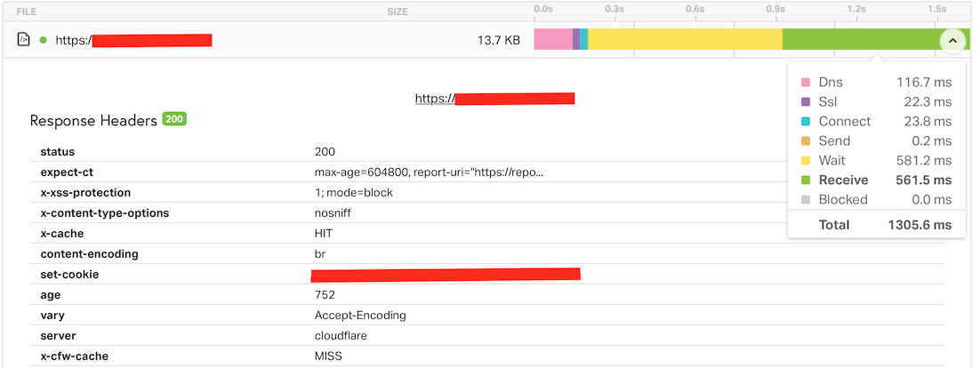The image size is (980, 368).
Task: Click the teal Connect legend swatch
Action: pos(806,121)
